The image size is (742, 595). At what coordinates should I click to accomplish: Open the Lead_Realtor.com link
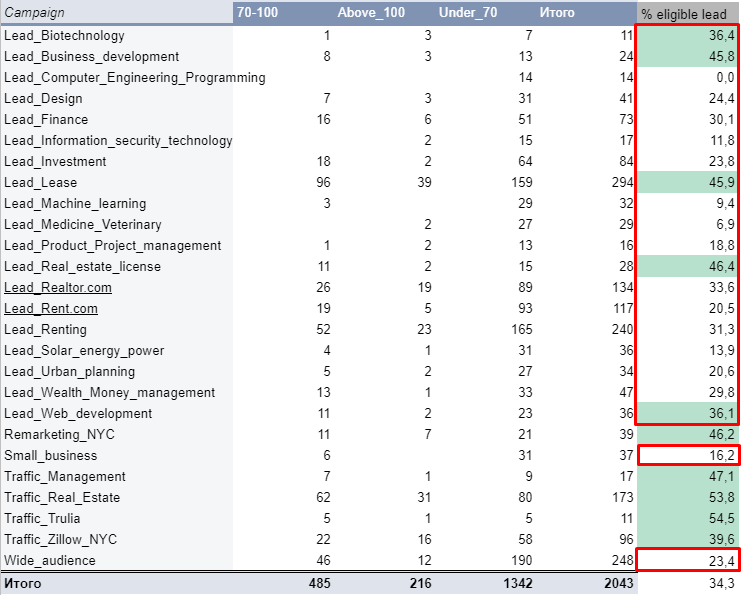click(58, 287)
